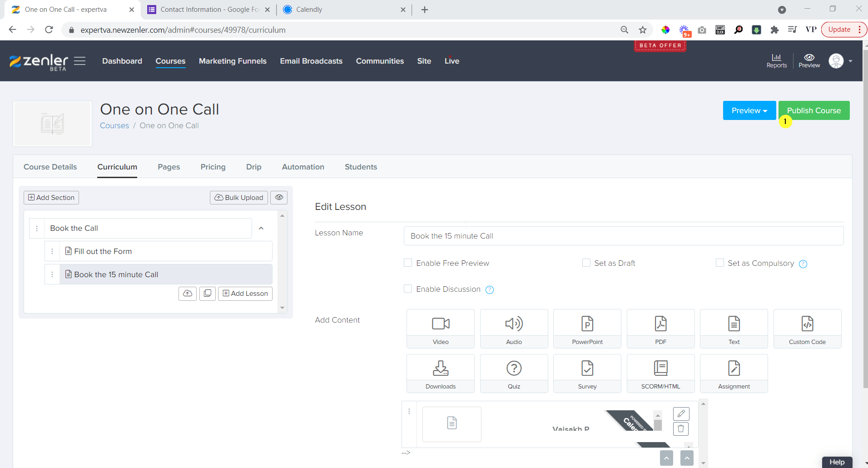Collapse the Book the Call section
Screen dimensions: 868x468
261,228
